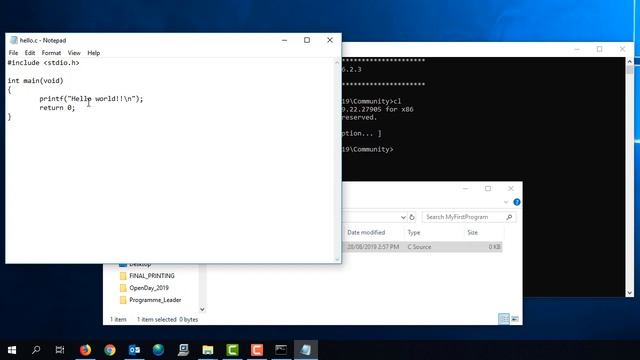Click the search magnifier in File Explorer
This screenshot has height=360, width=640.
(509, 217)
